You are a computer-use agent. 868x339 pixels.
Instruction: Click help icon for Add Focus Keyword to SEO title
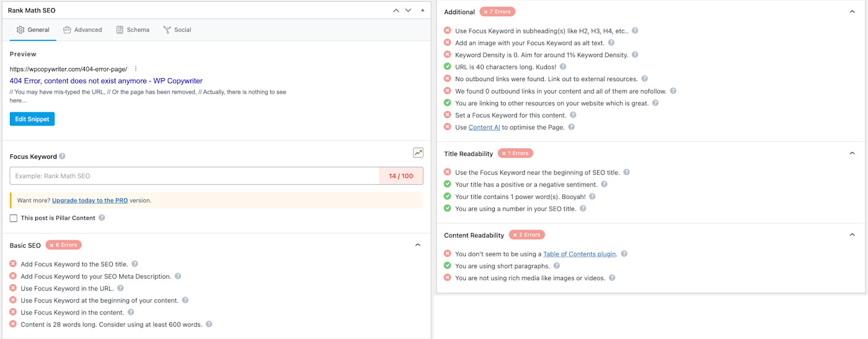(x=135, y=264)
